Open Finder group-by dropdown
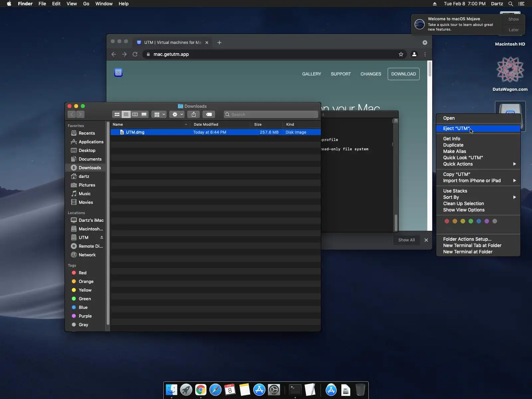The height and width of the screenshot is (399, 532). click(x=159, y=114)
